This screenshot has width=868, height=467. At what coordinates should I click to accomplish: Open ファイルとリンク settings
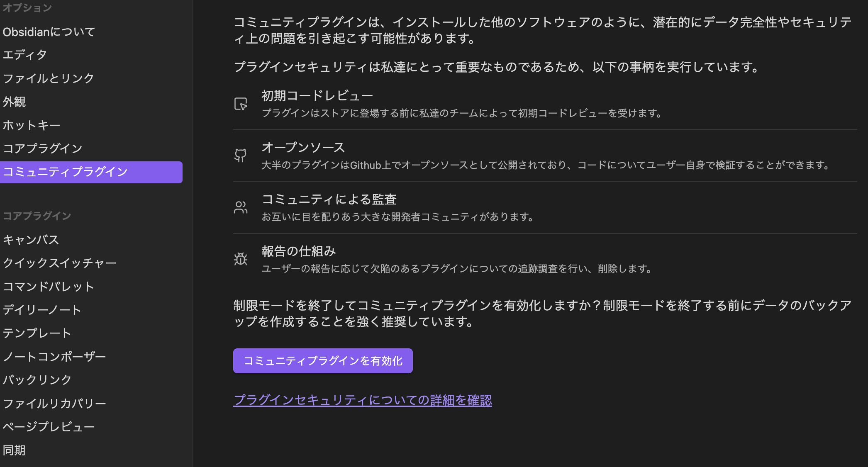click(48, 78)
